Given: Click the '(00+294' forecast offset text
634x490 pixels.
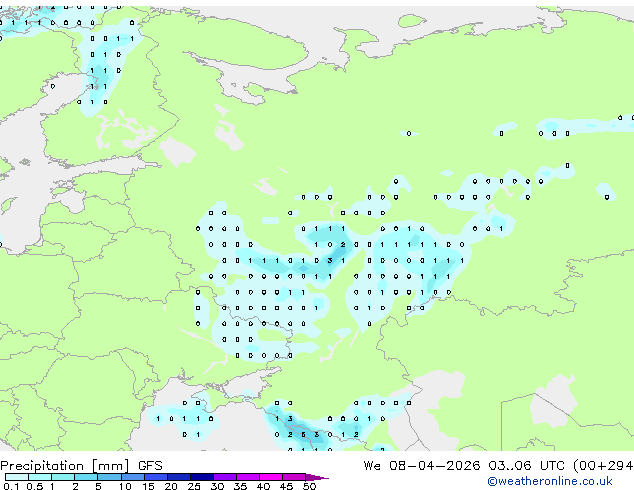Looking at the screenshot, I should click(x=603, y=466).
